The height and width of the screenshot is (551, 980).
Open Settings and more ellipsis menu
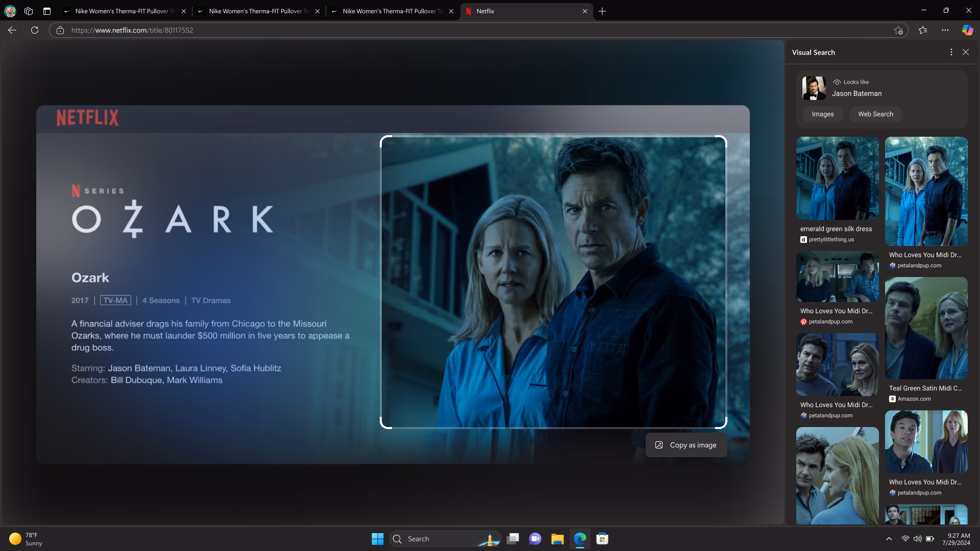click(945, 30)
